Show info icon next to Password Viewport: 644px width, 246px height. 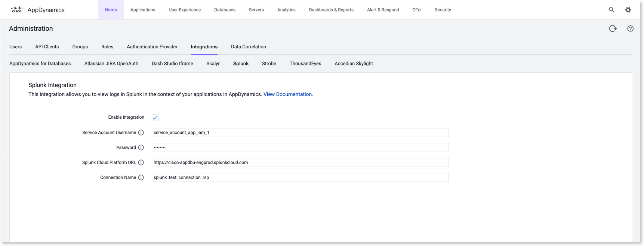[141, 148]
